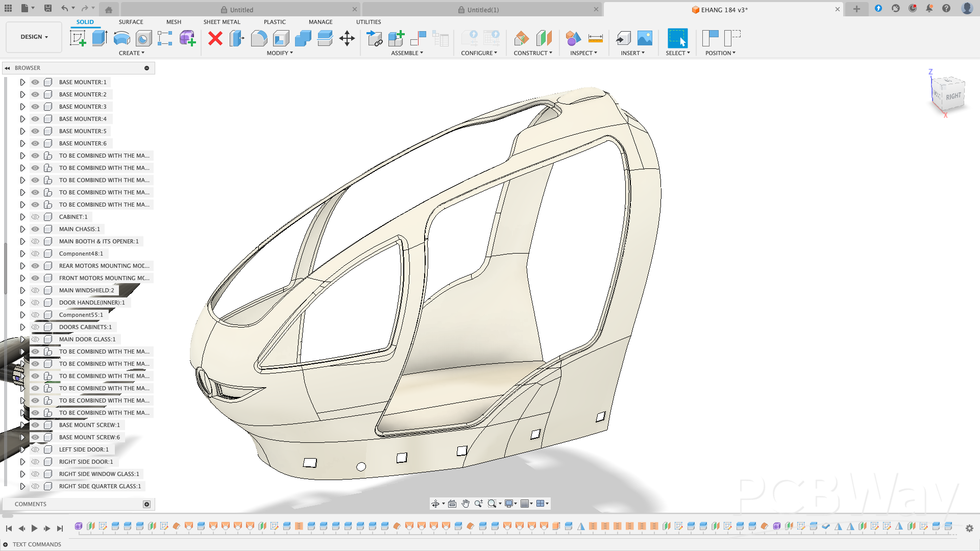Select the Measure tool icon

tap(595, 38)
